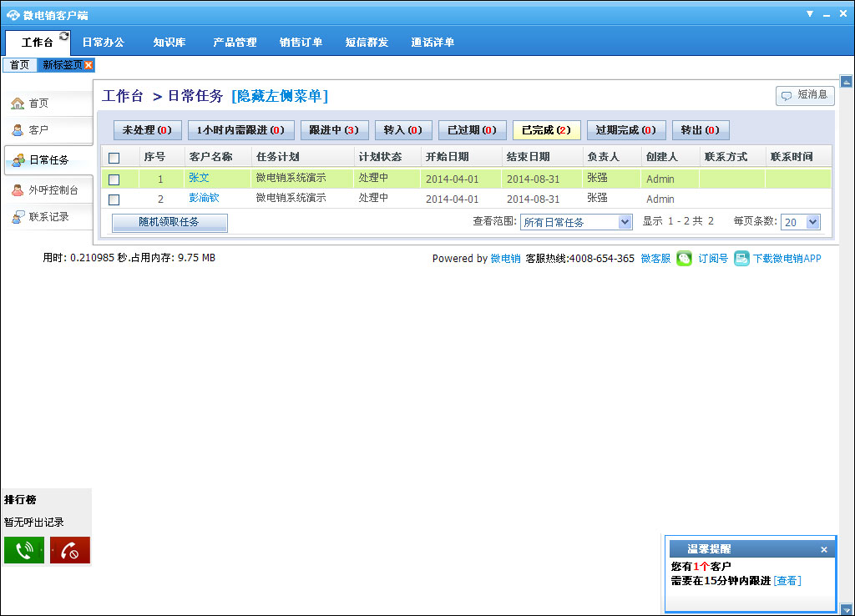Sort by 结束日期 column header

pyautogui.click(x=528, y=157)
